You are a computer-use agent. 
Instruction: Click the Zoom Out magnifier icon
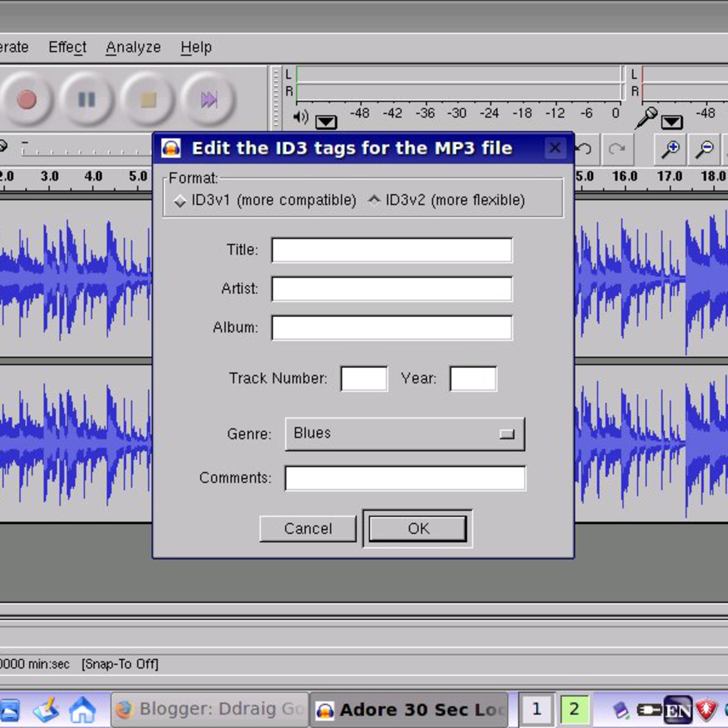[x=705, y=150]
